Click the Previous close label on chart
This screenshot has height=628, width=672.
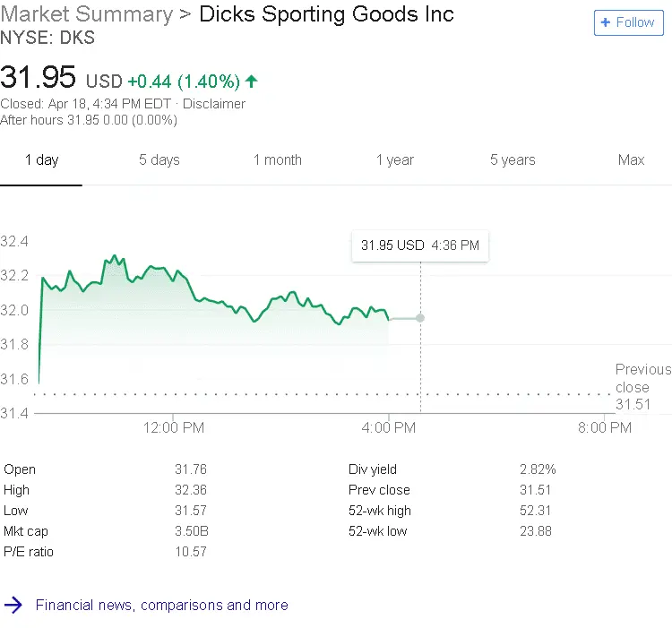pos(642,378)
